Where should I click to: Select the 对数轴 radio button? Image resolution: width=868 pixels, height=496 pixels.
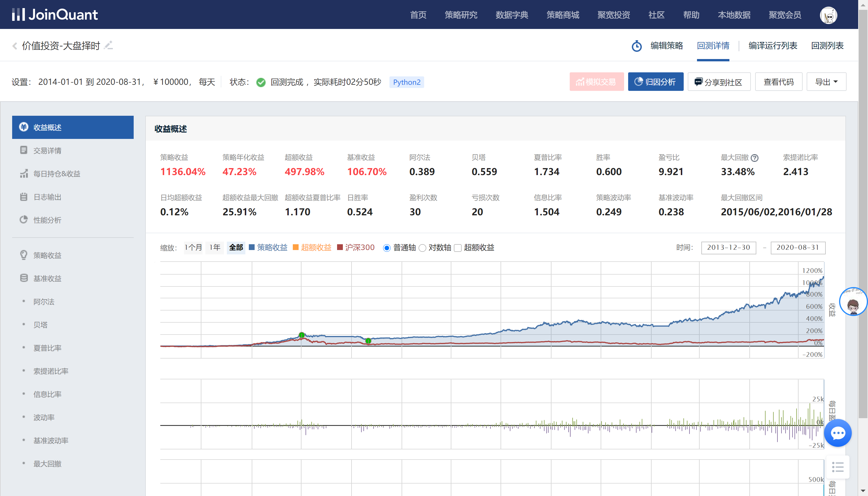(x=422, y=248)
